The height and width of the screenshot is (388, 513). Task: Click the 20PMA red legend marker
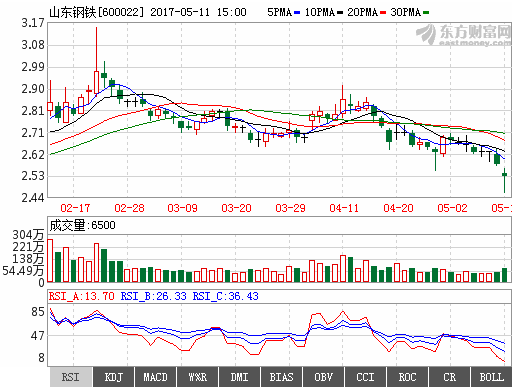coord(383,13)
